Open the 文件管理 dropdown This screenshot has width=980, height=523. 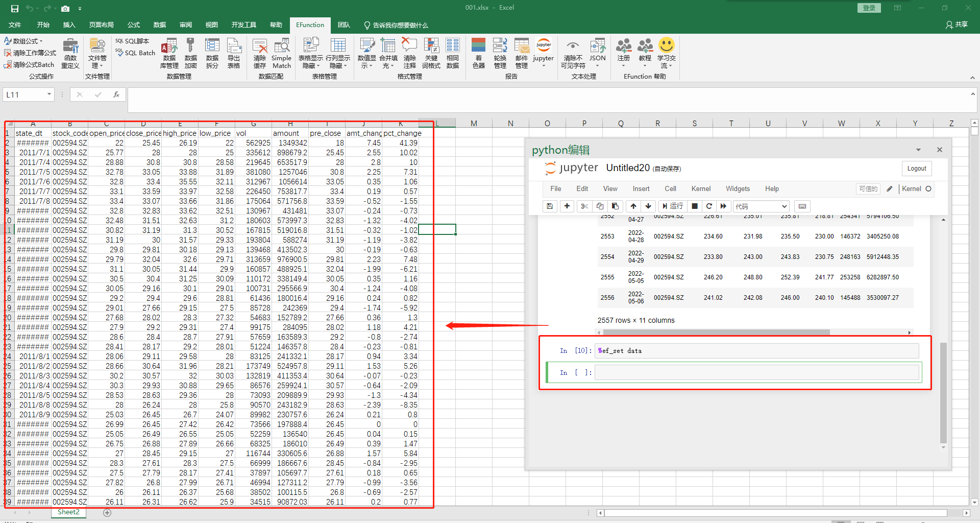[97, 53]
